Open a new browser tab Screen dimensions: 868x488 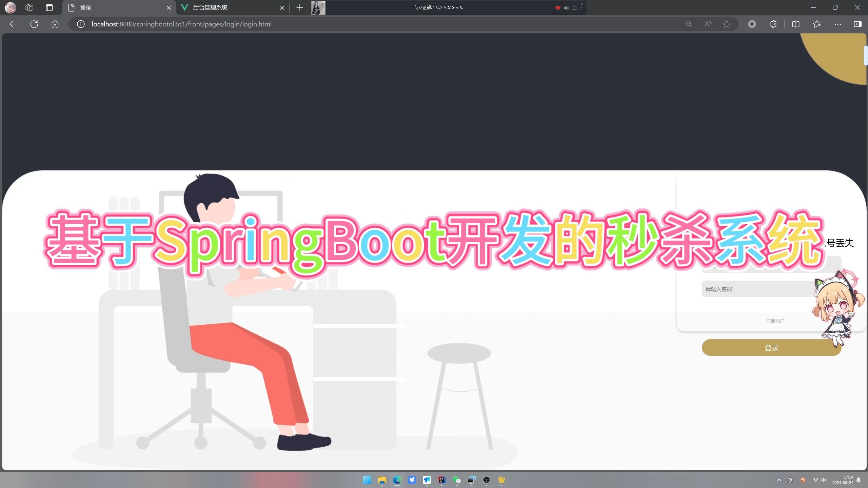pyautogui.click(x=300, y=7)
